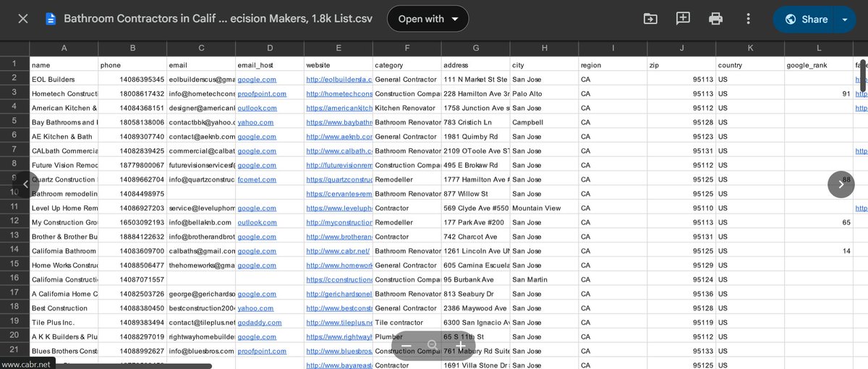Select the 'Tile contractor' category cell
This screenshot has height=369, width=868.
(x=407, y=323)
